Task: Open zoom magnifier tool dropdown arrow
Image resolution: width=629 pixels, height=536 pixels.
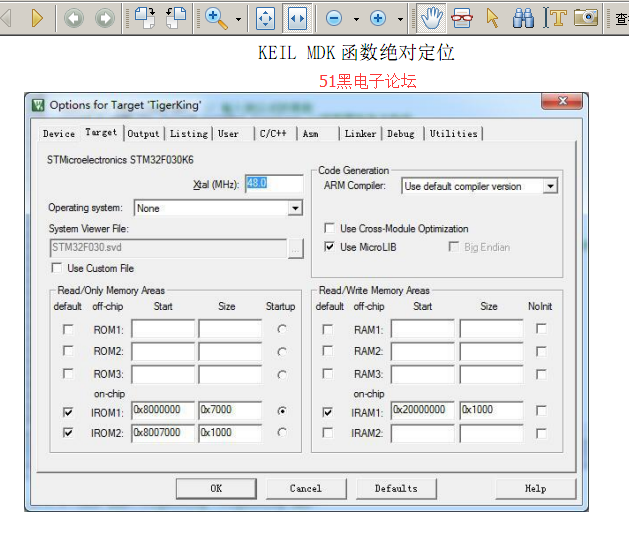Action: [238, 19]
